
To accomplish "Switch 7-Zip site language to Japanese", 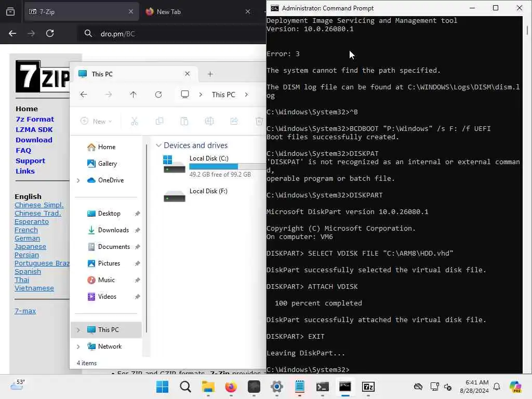I will point(30,247).
